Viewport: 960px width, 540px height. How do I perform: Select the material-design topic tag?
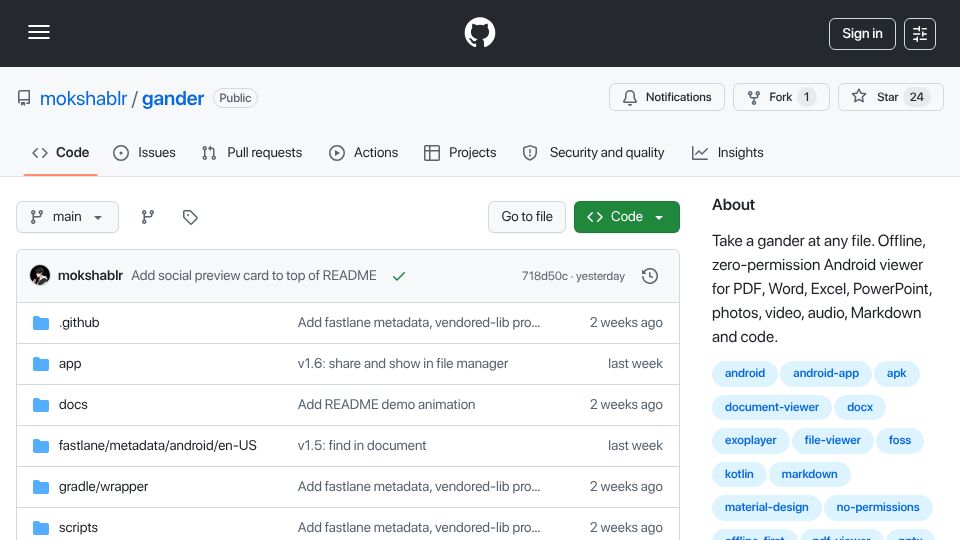pos(766,507)
